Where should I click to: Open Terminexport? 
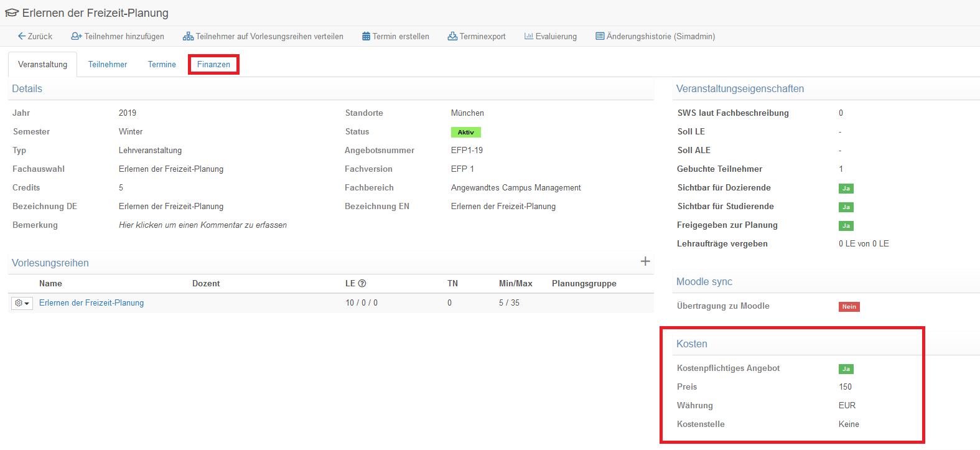[x=477, y=36]
